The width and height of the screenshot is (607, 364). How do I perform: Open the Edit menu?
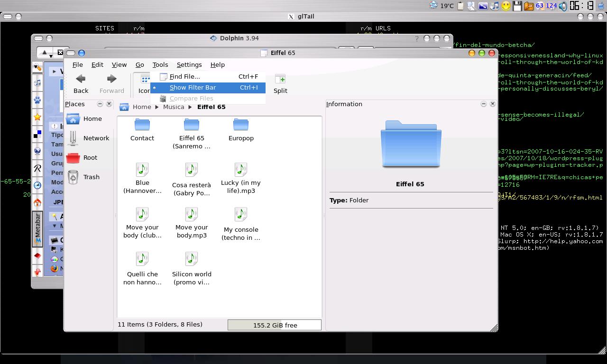(97, 64)
